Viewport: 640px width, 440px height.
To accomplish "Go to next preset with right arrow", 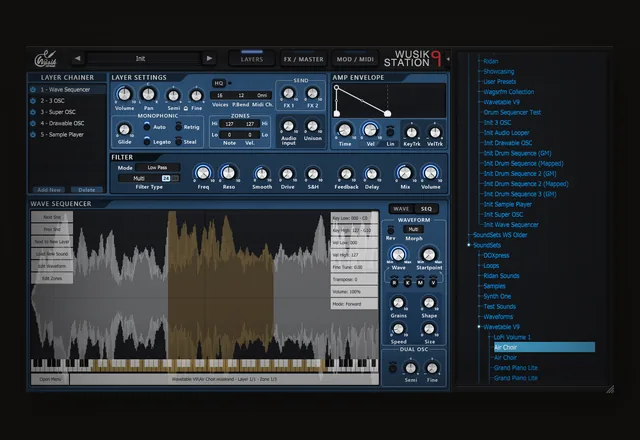I will pyautogui.click(x=209, y=58).
